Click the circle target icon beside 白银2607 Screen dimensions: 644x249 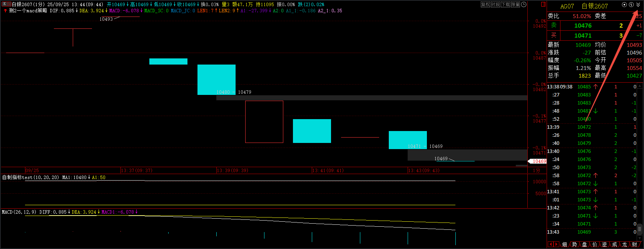(624, 5)
